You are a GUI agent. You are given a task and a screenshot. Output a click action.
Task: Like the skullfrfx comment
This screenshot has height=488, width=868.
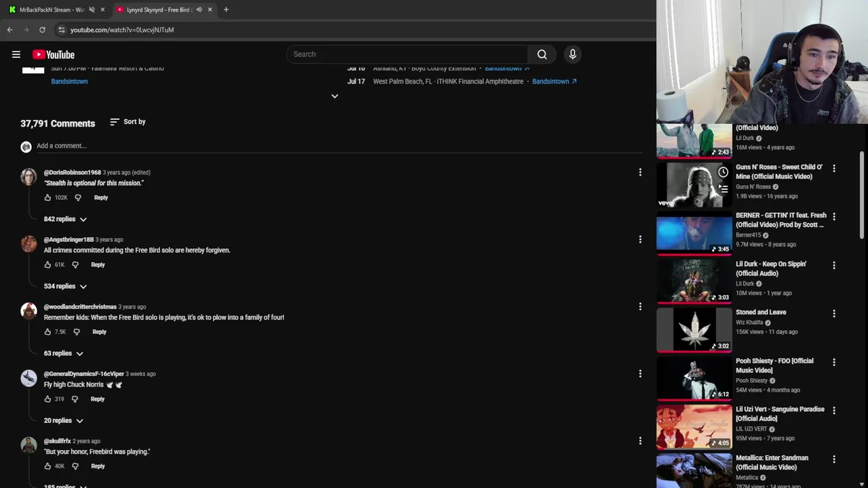click(x=47, y=466)
